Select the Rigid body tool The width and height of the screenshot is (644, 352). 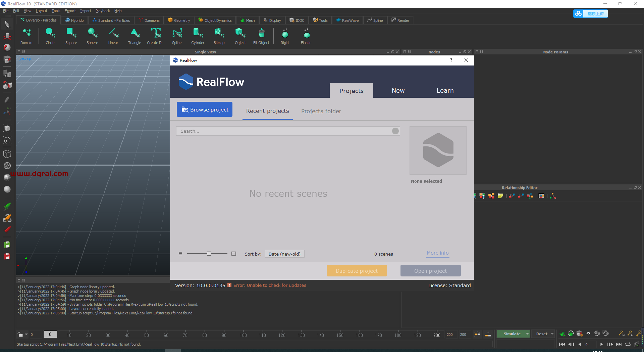(x=285, y=36)
